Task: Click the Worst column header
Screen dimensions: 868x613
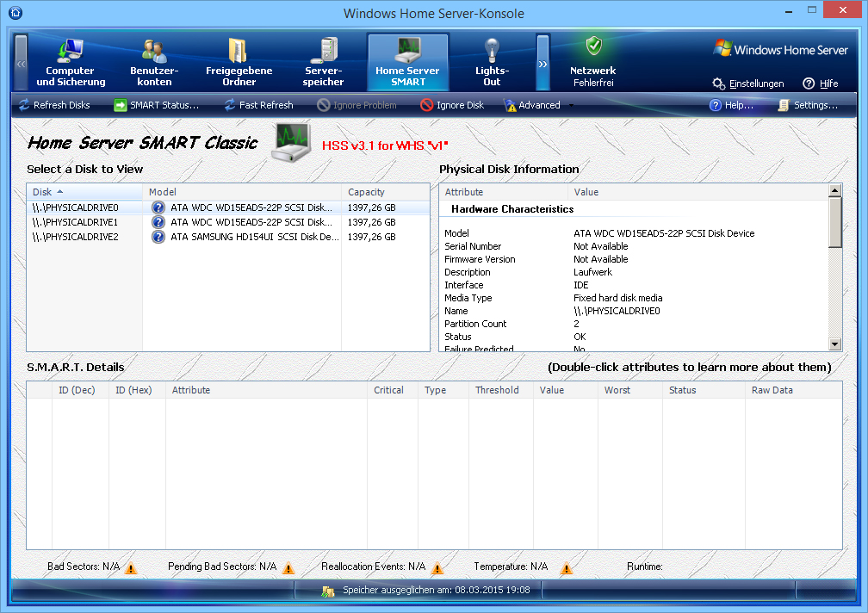Action: tap(630, 390)
